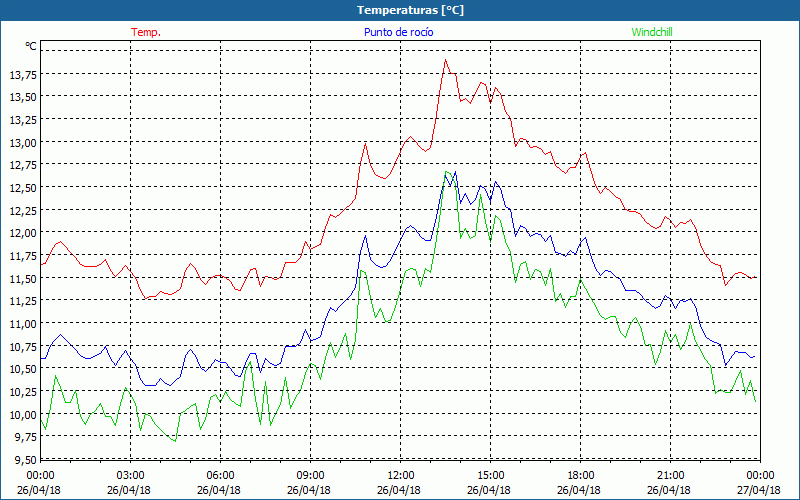The image size is (800, 500).
Task: Click the 9,50 y-axis value
Action: (26, 460)
